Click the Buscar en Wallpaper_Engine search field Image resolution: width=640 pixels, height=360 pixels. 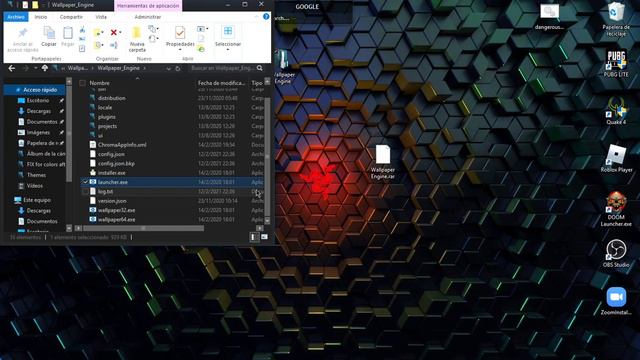223,68
